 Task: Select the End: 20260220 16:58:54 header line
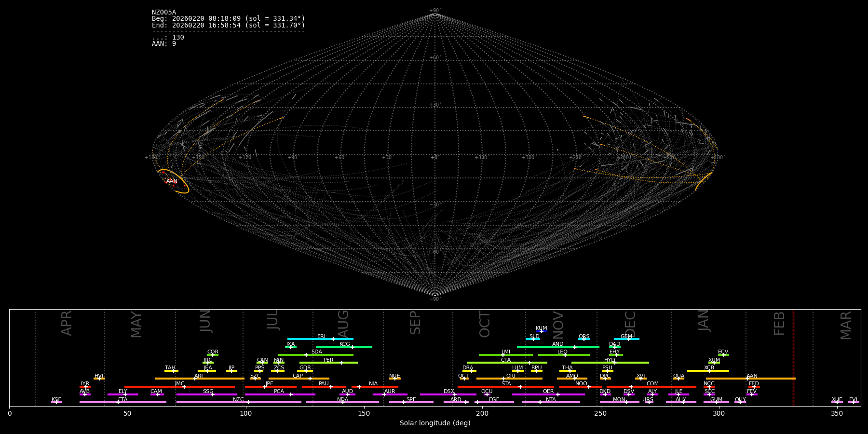click(229, 25)
